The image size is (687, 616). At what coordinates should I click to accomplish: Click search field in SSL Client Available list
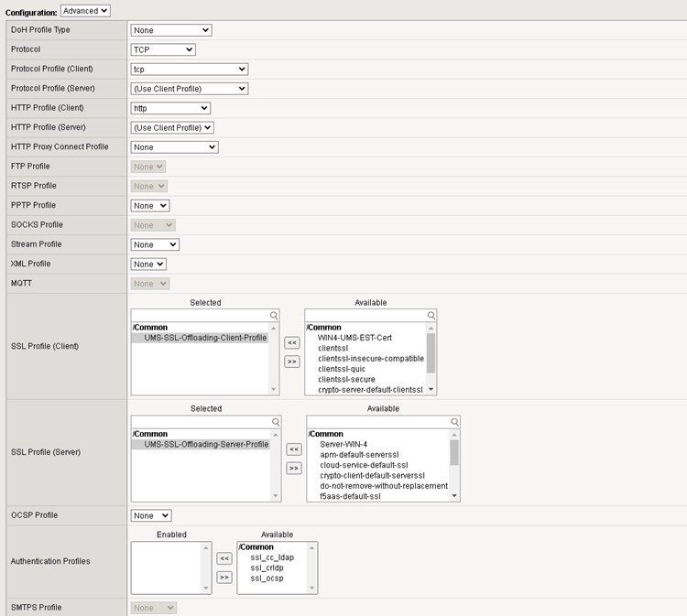366,315
